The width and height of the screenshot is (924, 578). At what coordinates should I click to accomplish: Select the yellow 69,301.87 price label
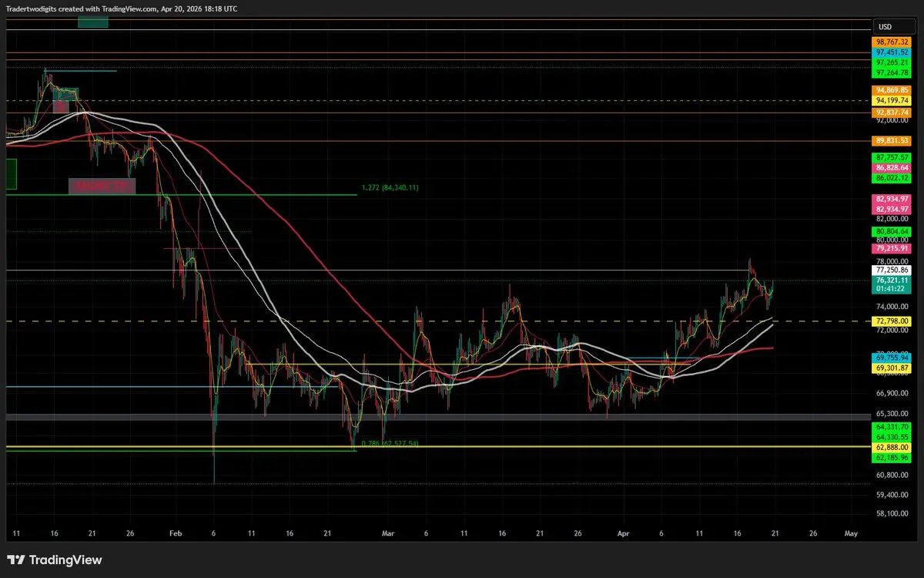(x=892, y=368)
